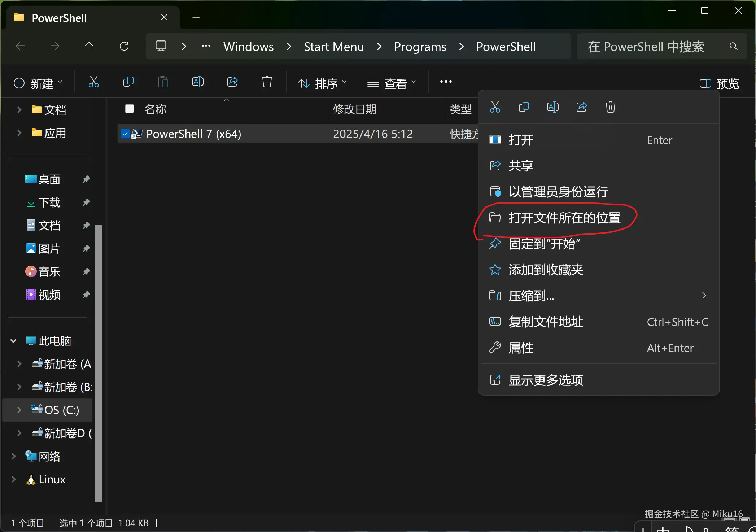The height and width of the screenshot is (532, 756).
Task: Tick the select-all checkbox beside 名称
Action: coord(130,109)
